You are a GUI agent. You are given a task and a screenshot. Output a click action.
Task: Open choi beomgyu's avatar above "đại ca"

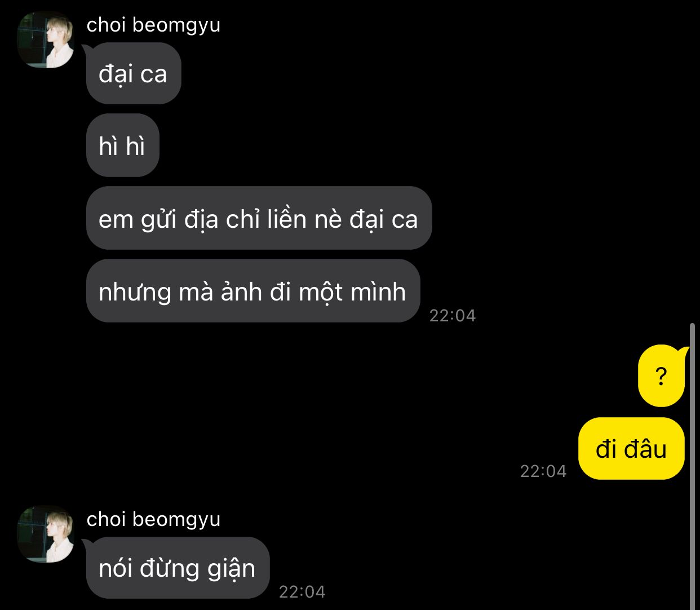(46, 41)
